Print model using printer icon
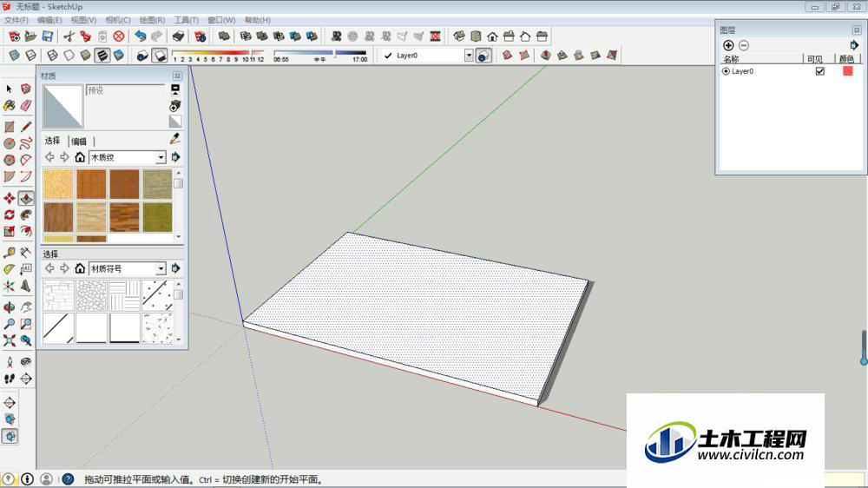Screen dimensions: 868x488 coord(178,36)
